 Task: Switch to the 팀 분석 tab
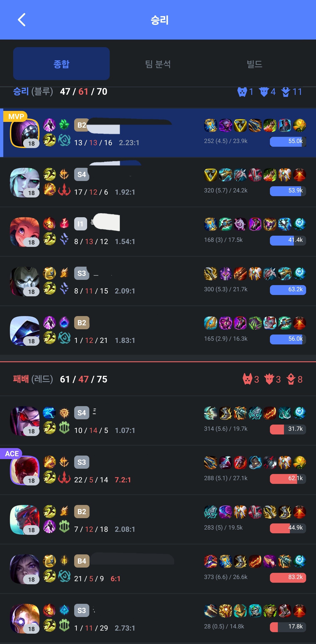pos(158,64)
